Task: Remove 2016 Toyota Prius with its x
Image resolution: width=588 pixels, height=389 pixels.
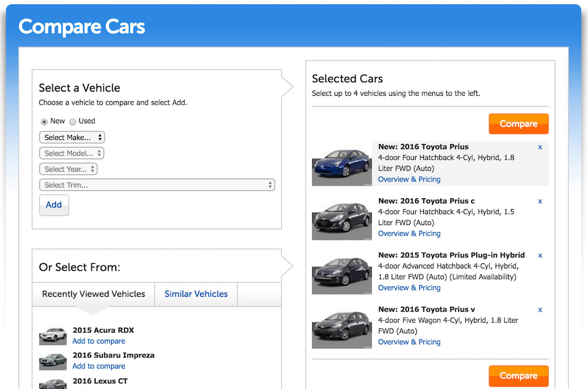Action: [x=540, y=147]
